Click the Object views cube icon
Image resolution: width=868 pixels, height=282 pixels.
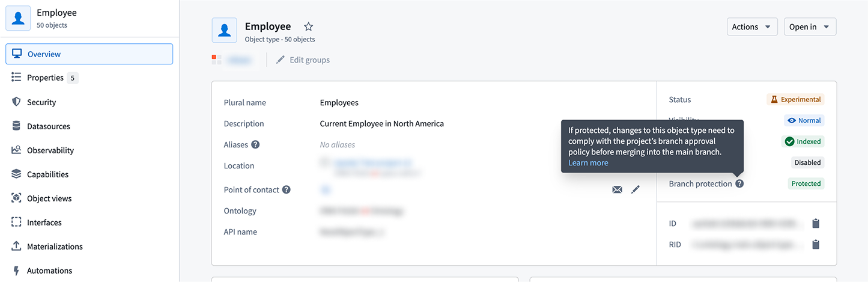pyautogui.click(x=16, y=198)
